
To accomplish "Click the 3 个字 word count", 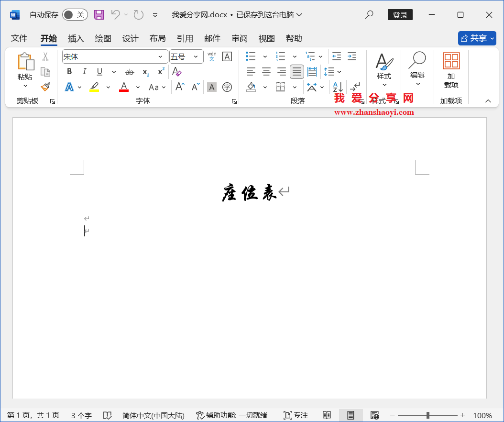I will coord(81,415).
